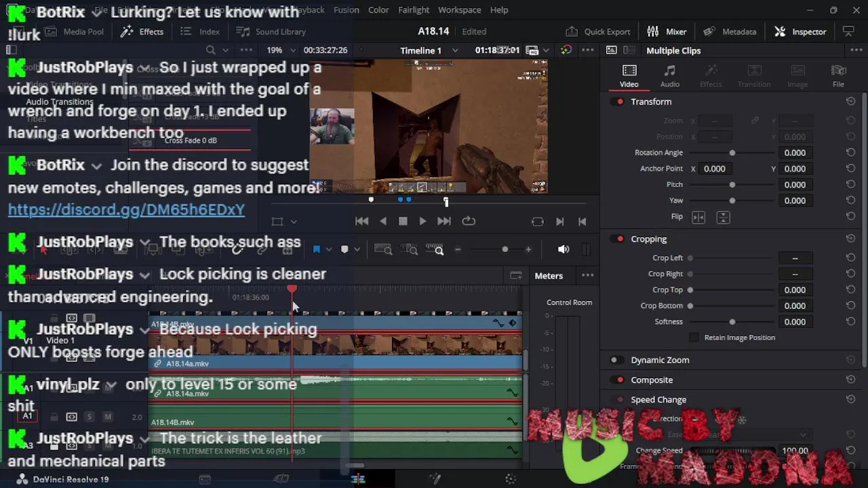Stop playback
Viewport: 868px width, 488px height.
(403, 221)
